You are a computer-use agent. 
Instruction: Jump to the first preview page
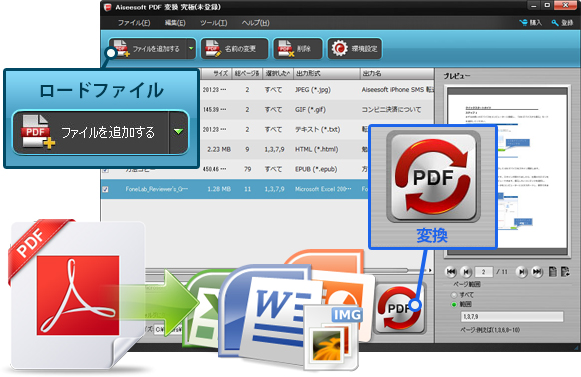pyautogui.click(x=451, y=272)
